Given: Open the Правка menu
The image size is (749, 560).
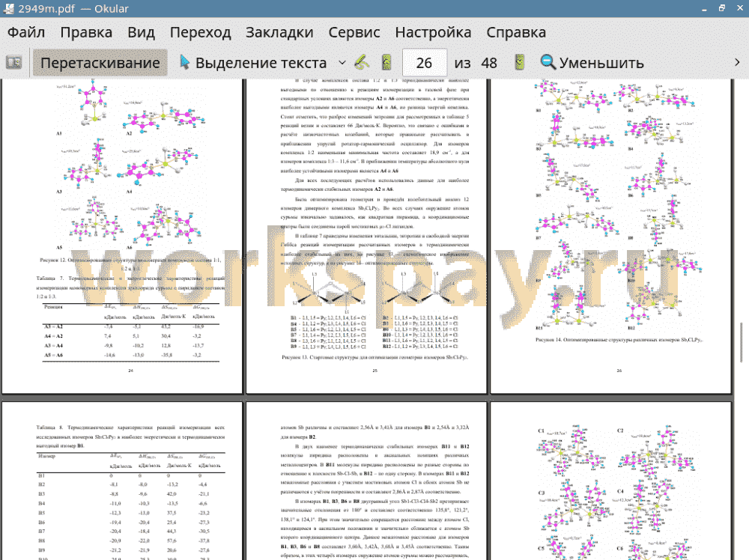Looking at the screenshot, I should coord(86,32).
